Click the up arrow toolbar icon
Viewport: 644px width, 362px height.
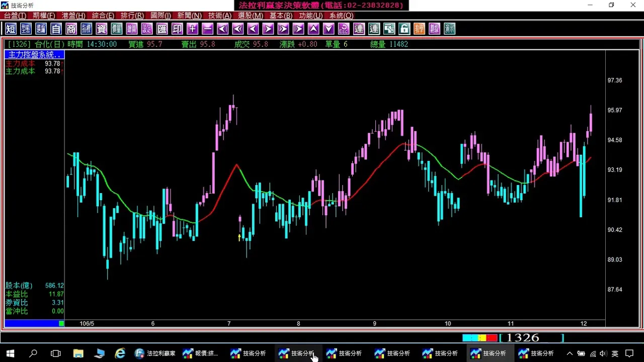[313, 29]
